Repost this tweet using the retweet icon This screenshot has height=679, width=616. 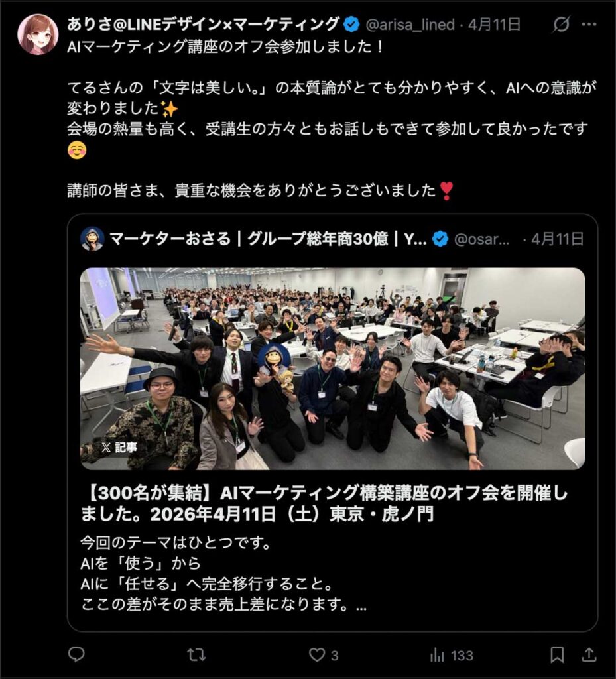(x=196, y=654)
